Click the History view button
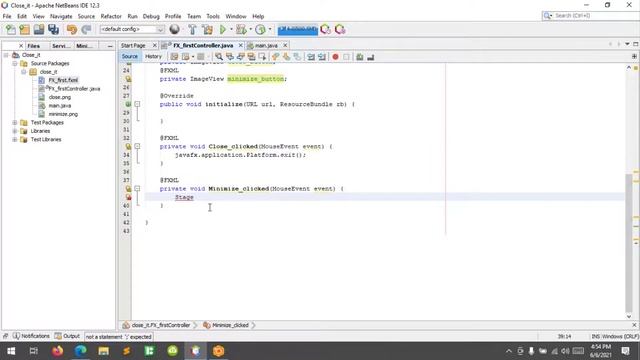 click(x=153, y=56)
